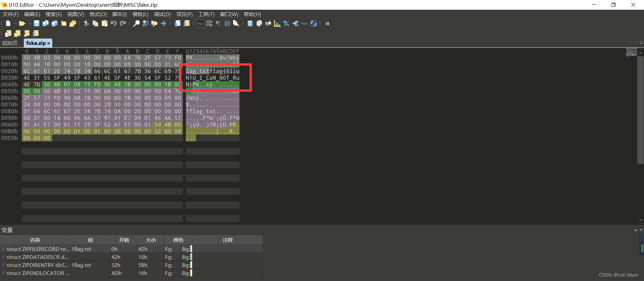Expand the struct ZIPDIRENTRY row

point(3,265)
